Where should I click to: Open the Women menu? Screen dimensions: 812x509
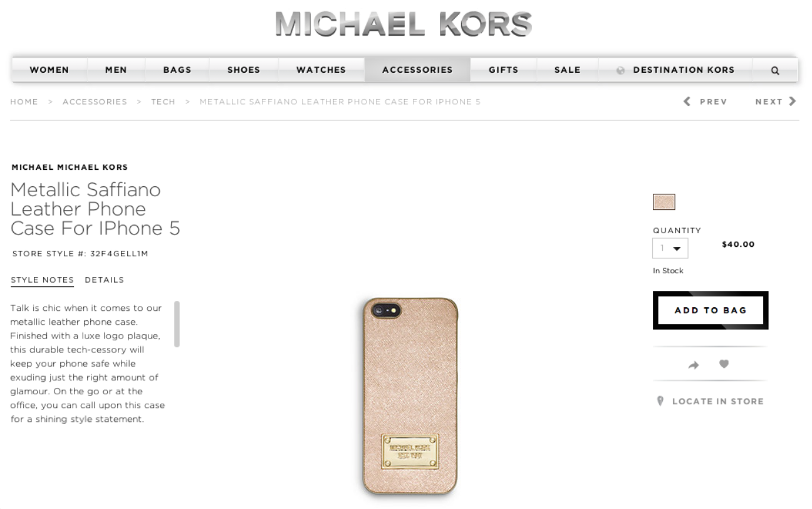pos(49,70)
